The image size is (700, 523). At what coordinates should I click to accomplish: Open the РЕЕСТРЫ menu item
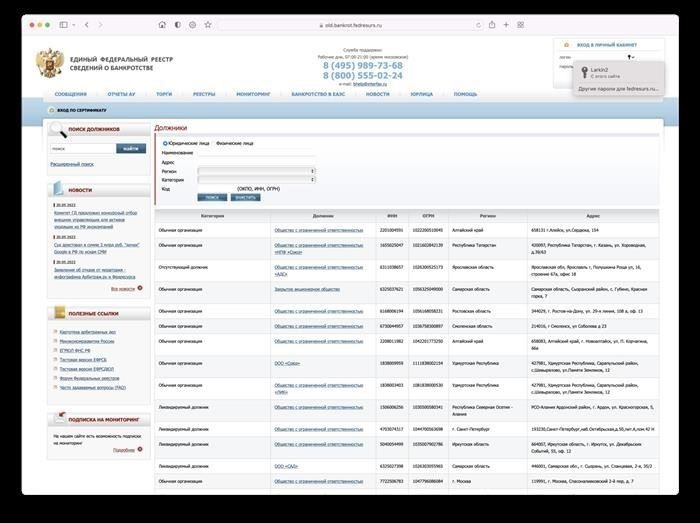(204, 94)
